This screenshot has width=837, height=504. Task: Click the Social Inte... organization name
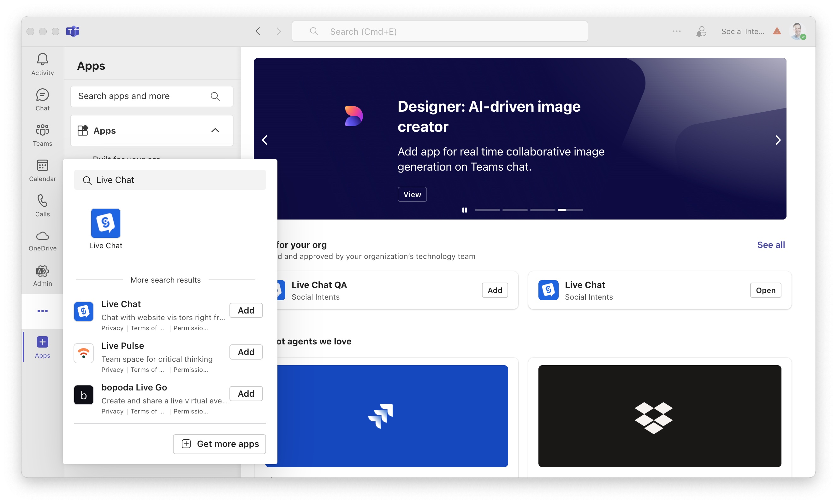pyautogui.click(x=743, y=31)
